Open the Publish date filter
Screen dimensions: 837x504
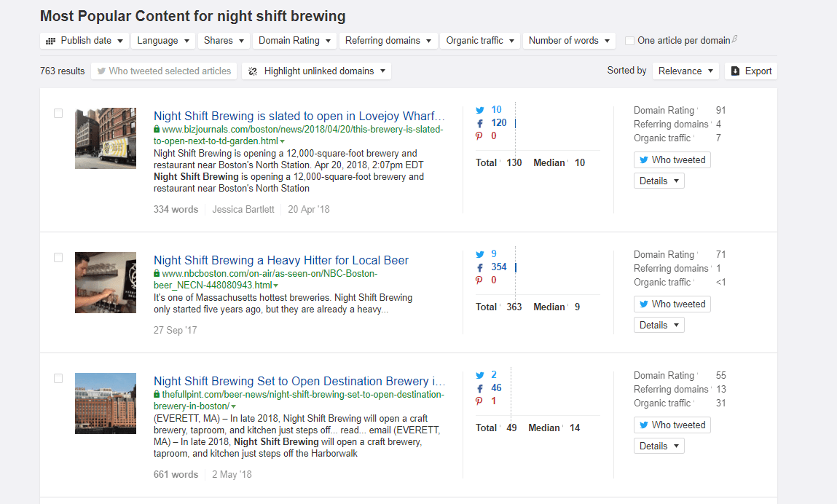(85, 41)
